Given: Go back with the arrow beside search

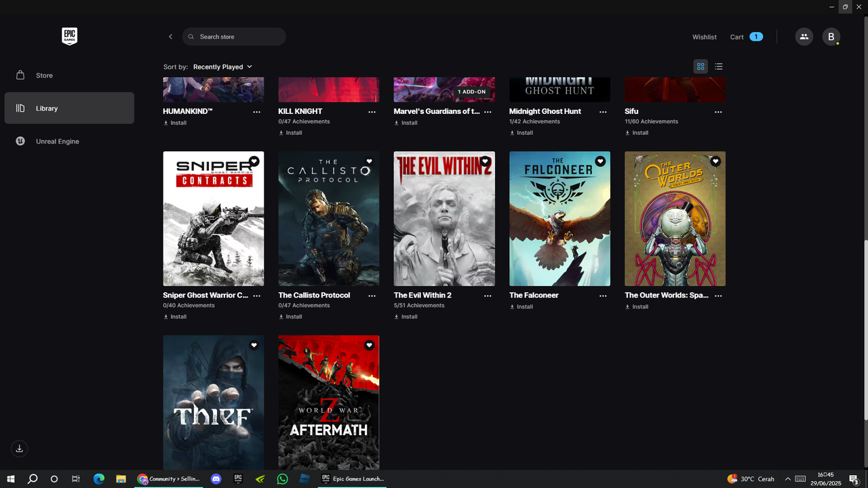Looking at the screenshot, I should click(170, 37).
